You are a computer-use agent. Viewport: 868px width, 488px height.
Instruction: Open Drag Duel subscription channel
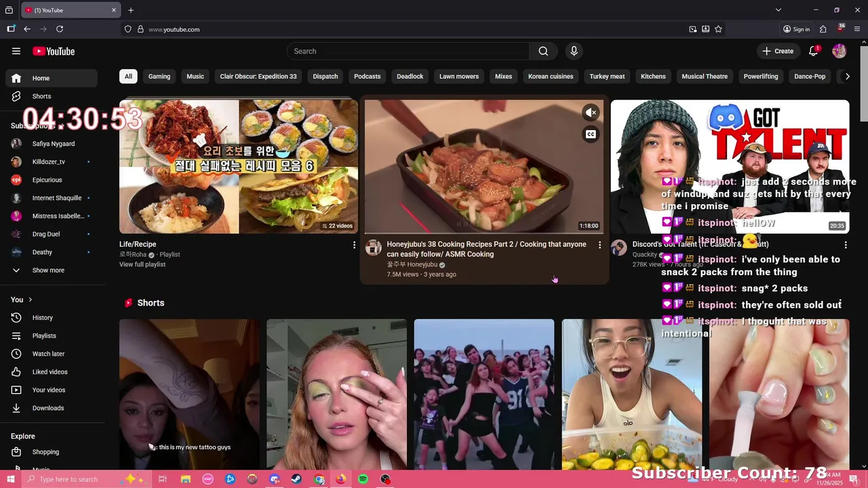(52, 235)
